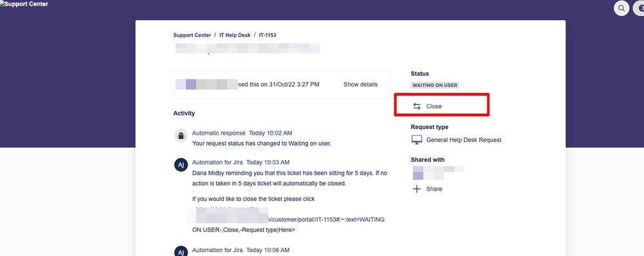The image size is (644, 256).
Task: Click 'Your request status has changed' message
Action: [262, 144]
